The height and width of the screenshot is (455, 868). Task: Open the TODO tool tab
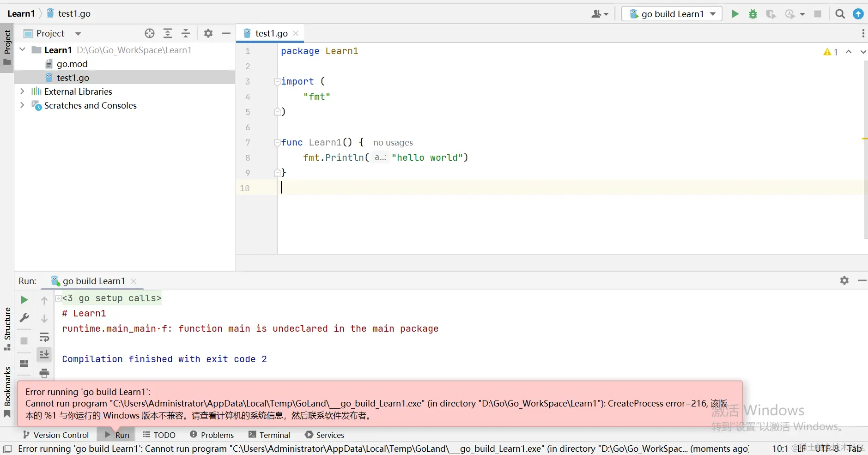[159, 435]
